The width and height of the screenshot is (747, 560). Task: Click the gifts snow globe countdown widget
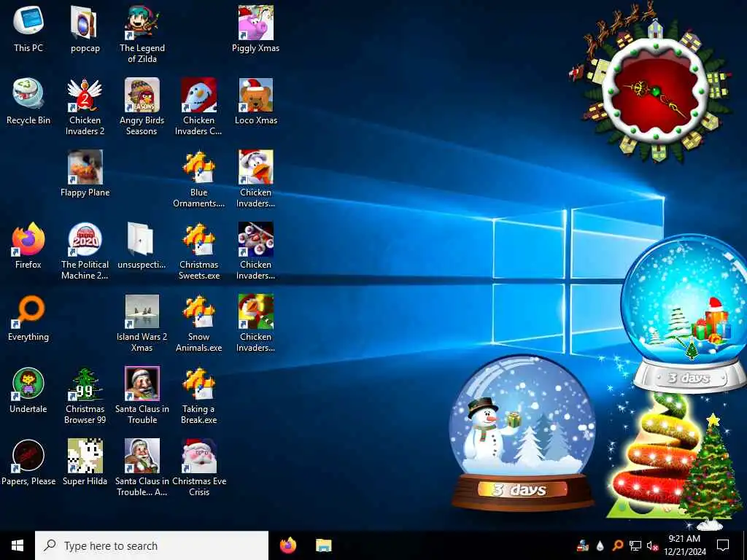[x=686, y=314]
